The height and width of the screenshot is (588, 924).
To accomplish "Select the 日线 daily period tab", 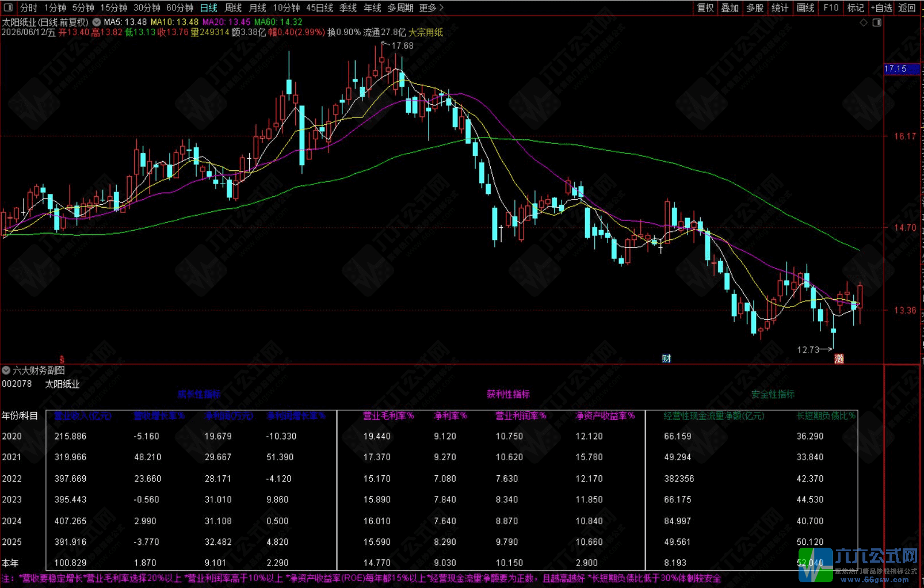I will tap(208, 7).
